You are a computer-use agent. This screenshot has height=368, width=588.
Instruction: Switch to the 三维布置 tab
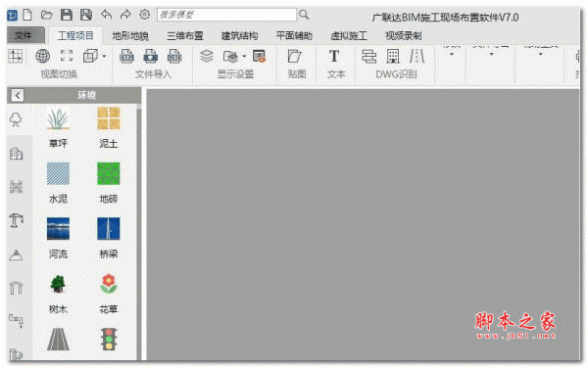point(185,36)
